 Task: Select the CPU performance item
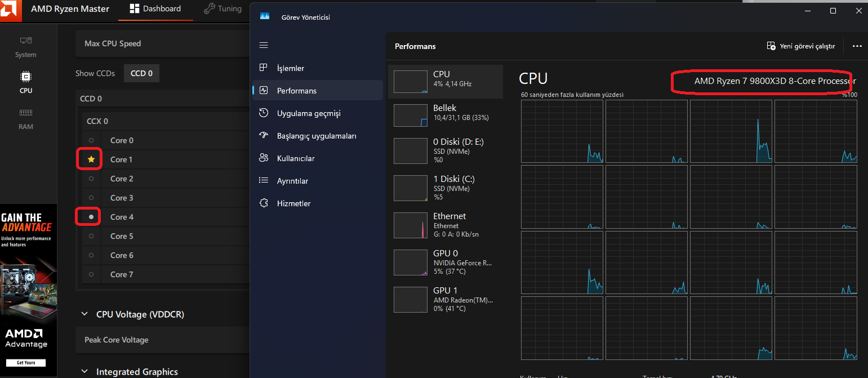point(445,82)
